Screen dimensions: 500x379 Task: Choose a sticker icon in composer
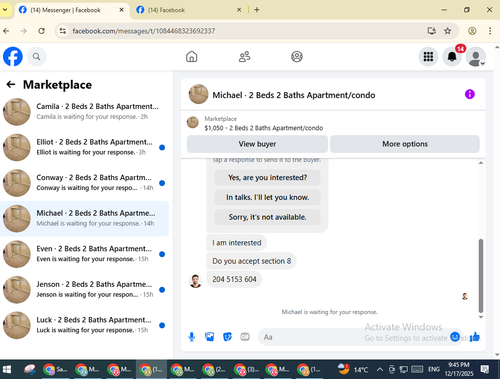pyautogui.click(x=227, y=337)
